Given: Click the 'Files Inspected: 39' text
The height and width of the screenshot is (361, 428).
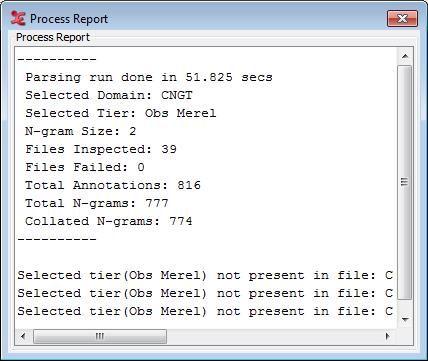Looking at the screenshot, I should tap(101, 149).
